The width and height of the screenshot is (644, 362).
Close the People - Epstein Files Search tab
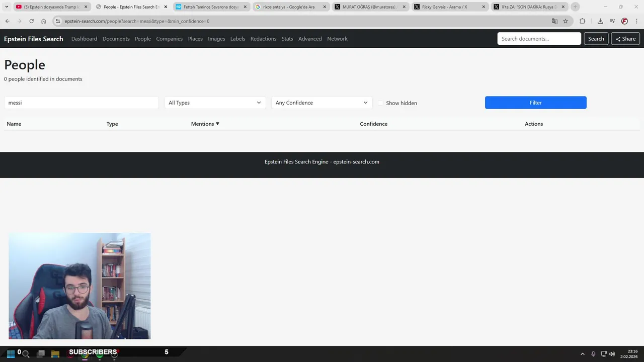pyautogui.click(x=166, y=7)
